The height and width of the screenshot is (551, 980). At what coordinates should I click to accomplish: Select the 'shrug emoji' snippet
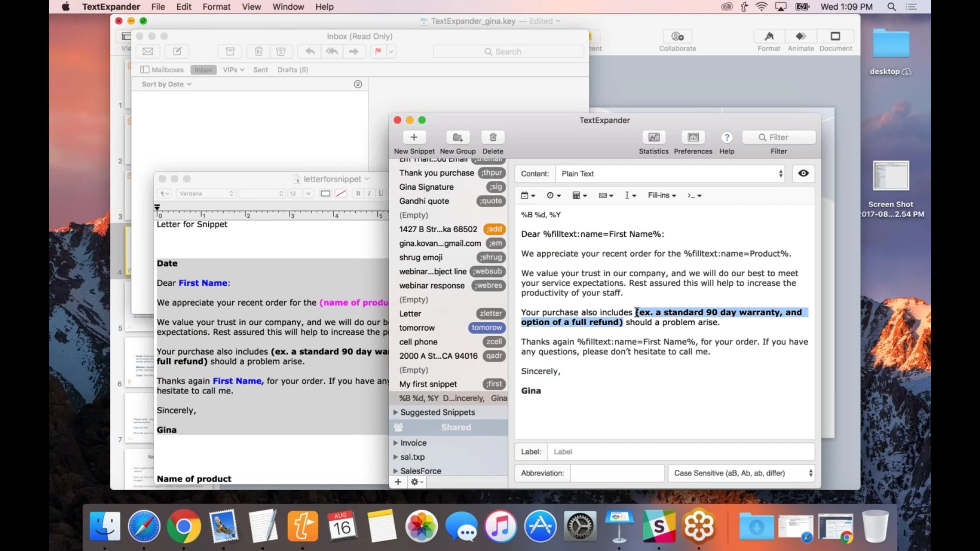coord(448,257)
